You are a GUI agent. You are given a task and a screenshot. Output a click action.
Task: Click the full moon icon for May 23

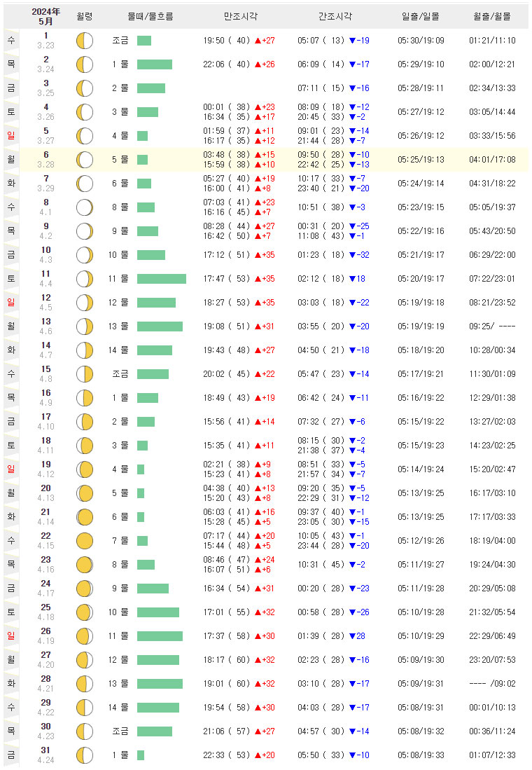85,565
